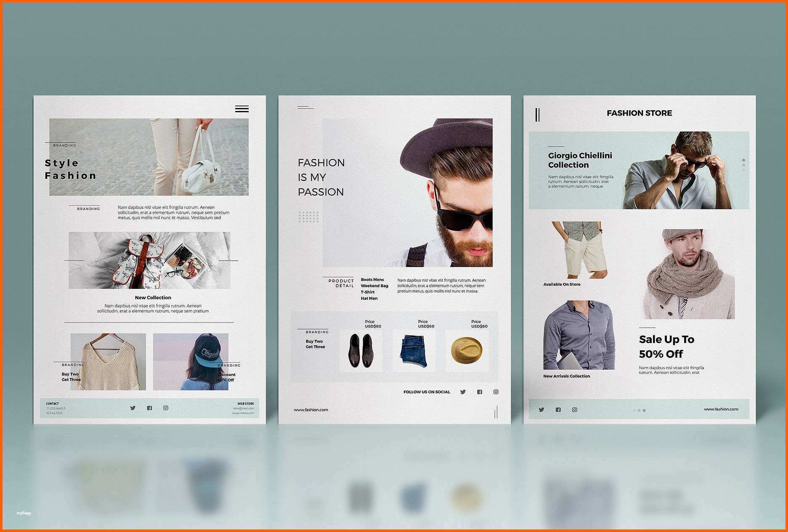Click the Giorgio Chiellini Collection heading

pyautogui.click(x=580, y=160)
